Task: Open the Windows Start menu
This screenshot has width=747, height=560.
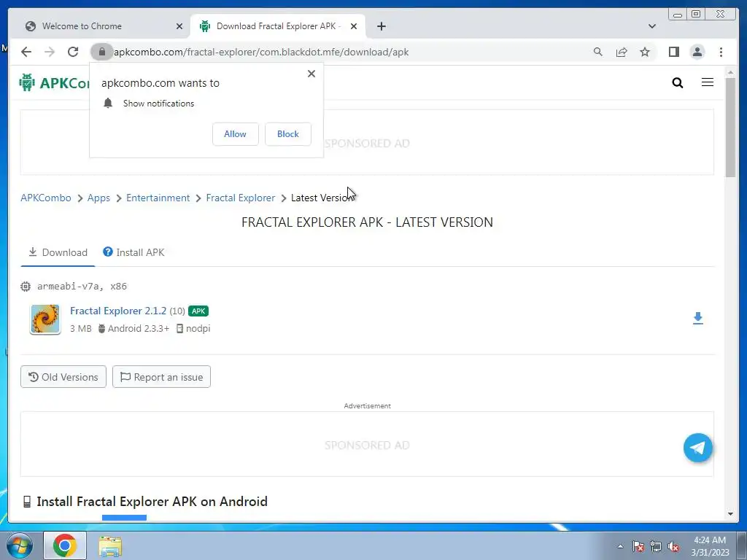Action: pyautogui.click(x=19, y=545)
